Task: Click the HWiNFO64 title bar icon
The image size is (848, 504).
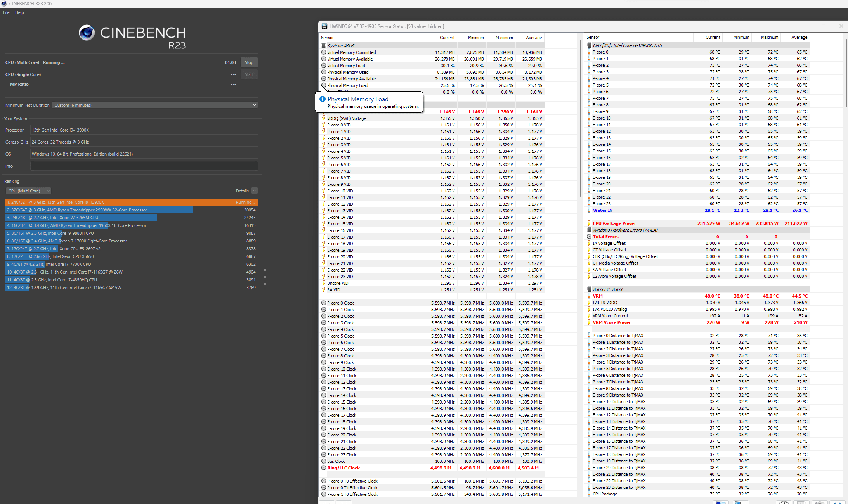Action: coord(324,26)
